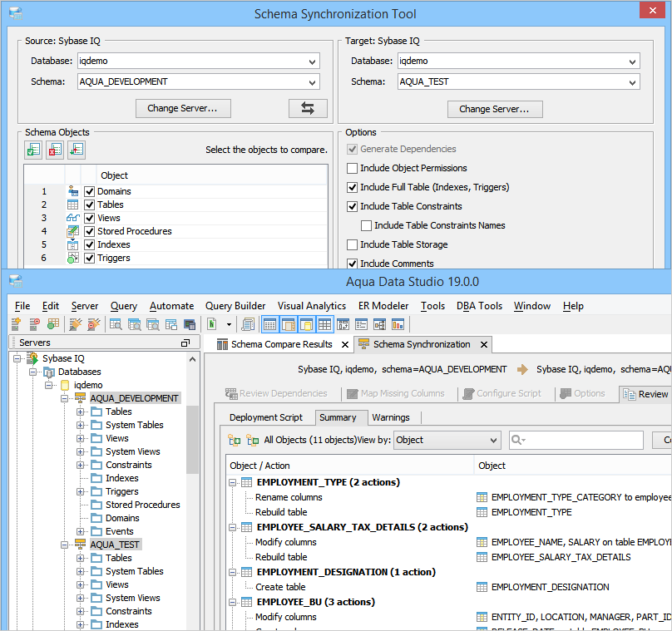Click the Register Server toolbar icon
Viewport: 672px width, 631px height.
click(16, 324)
